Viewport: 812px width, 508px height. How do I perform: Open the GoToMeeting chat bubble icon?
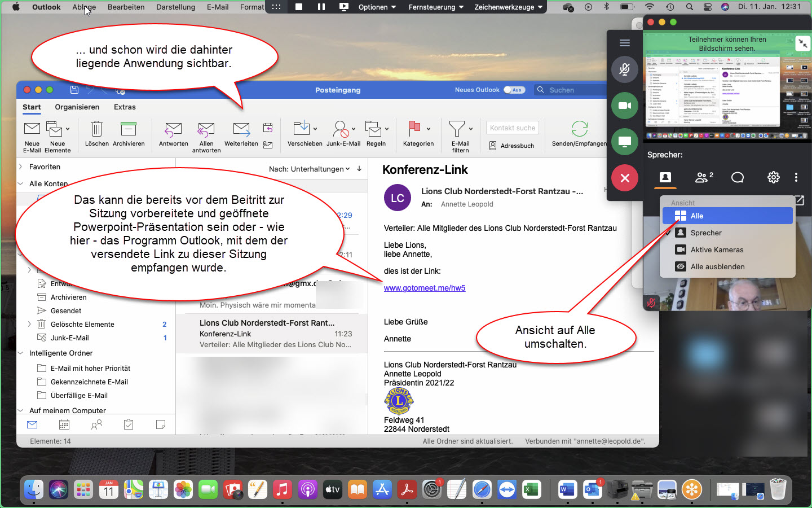pos(738,177)
